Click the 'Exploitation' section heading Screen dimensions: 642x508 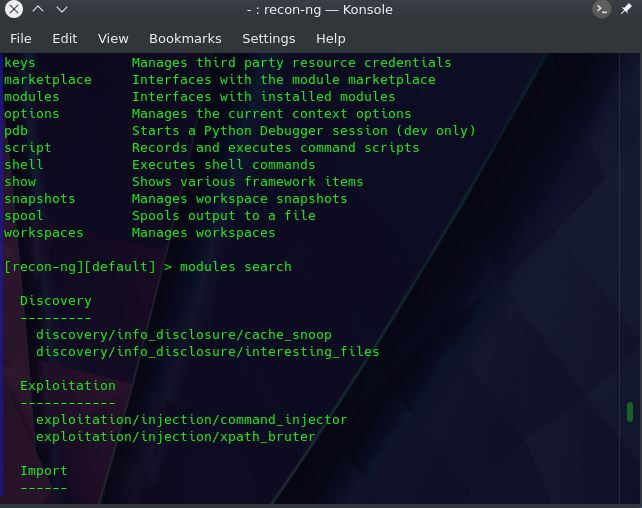68,386
